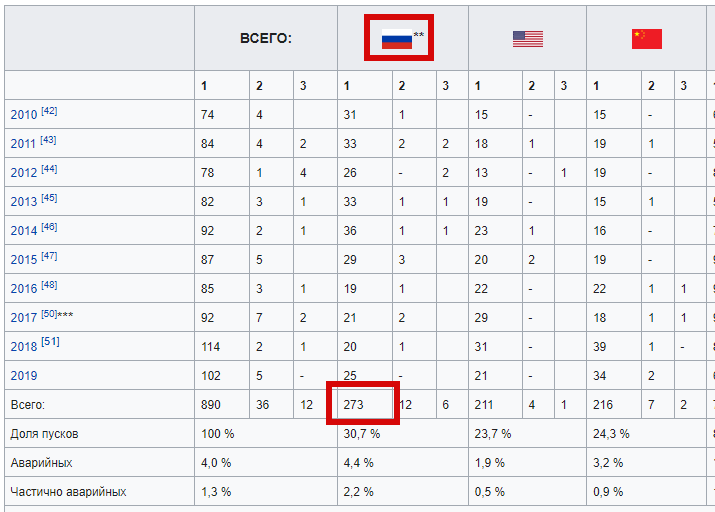
Task: Open the 2015 year link
Action: [23, 259]
